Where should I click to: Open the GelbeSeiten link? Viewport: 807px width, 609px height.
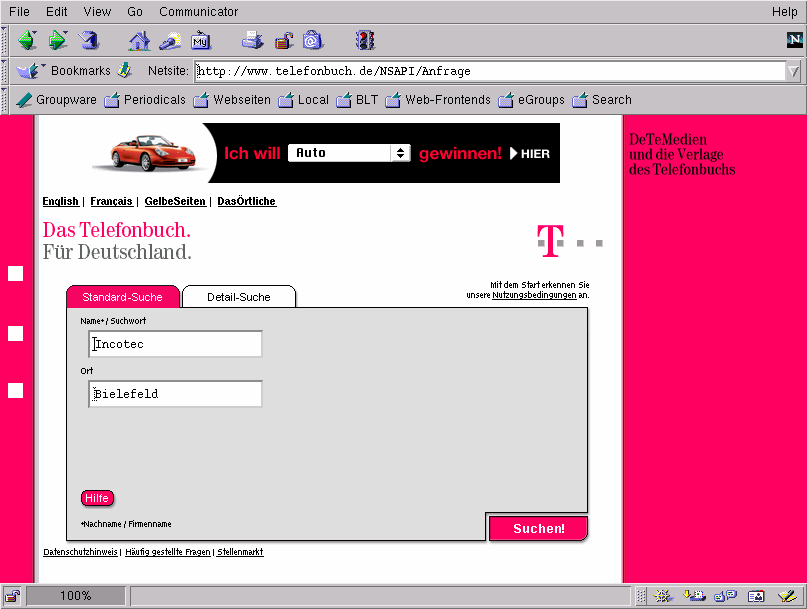(175, 201)
